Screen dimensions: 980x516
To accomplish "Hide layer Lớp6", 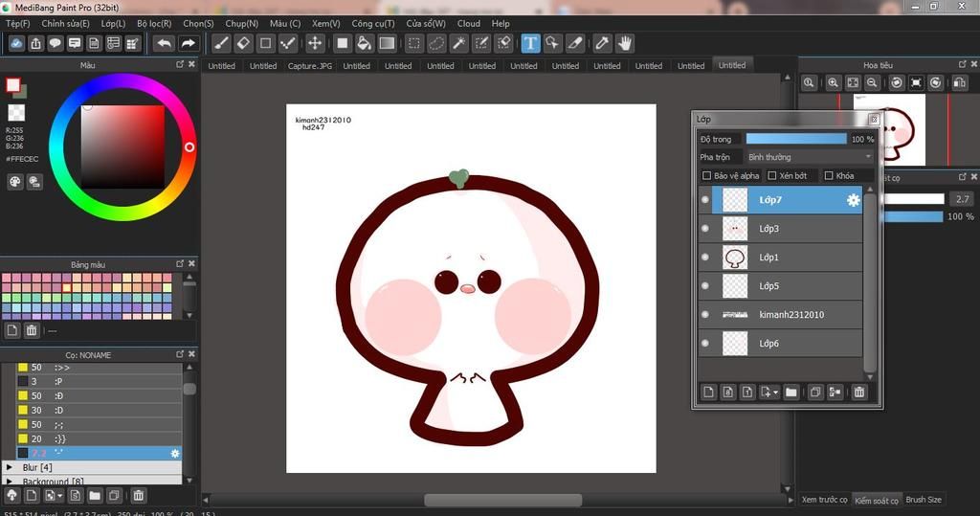I will click(x=705, y=344).
